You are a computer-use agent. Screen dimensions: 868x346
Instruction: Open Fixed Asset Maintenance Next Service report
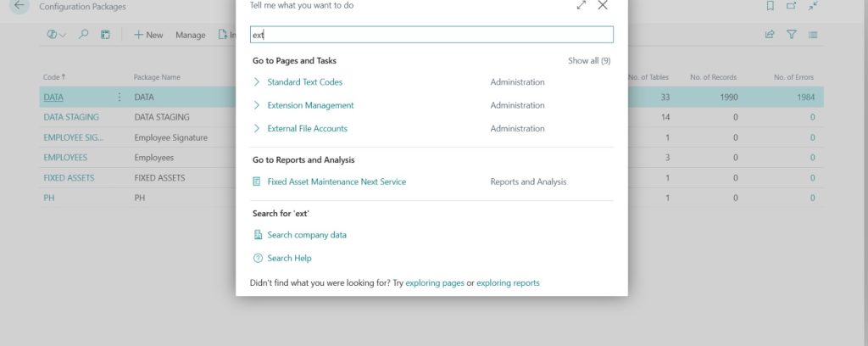point(337,181)
